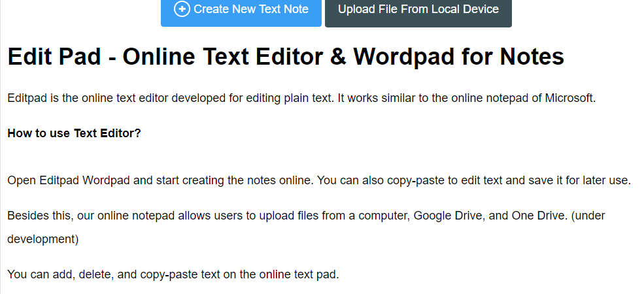The image size is (644, 294).
Task: Click the plus icon in Create New Text Note
Action: [182, 9]
